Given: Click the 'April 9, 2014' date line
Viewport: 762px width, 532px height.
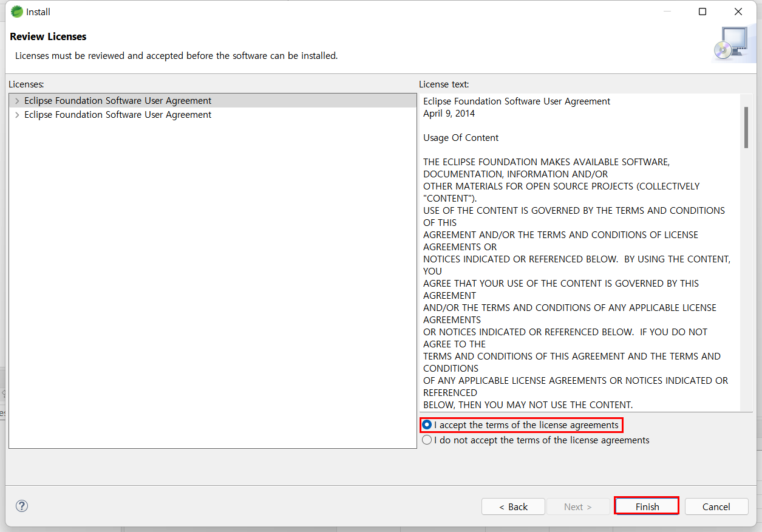Looking at the screenshot, I should point(449,114).
